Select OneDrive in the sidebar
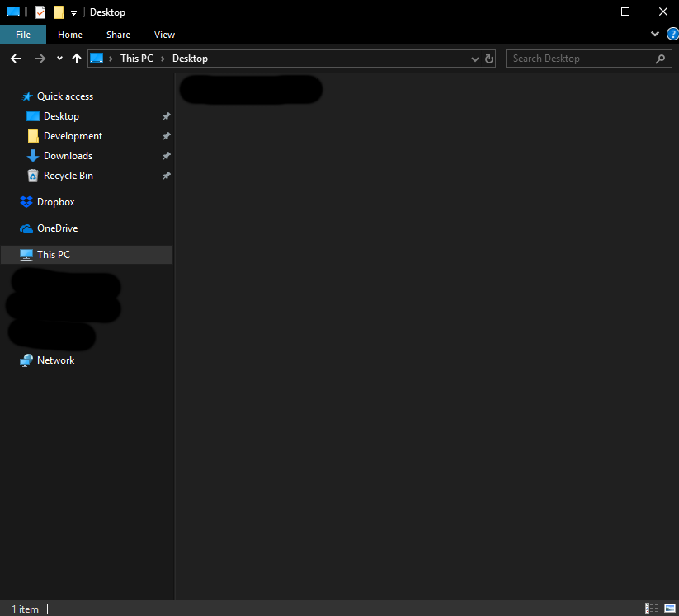The height and width of the screenshot is (616, 679). [x=57, y=228]
